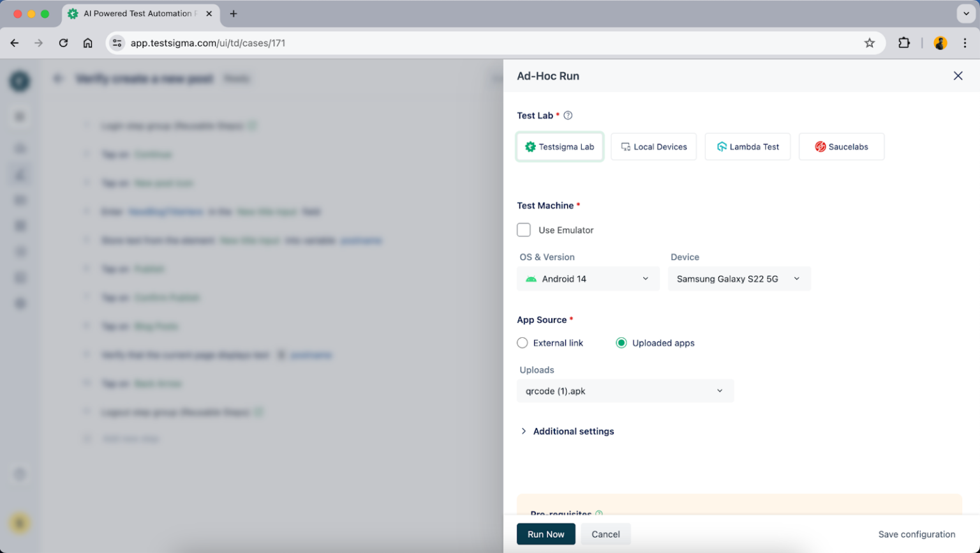Open the Testsigma workspace icon in the sidebar

pos(19,81)
